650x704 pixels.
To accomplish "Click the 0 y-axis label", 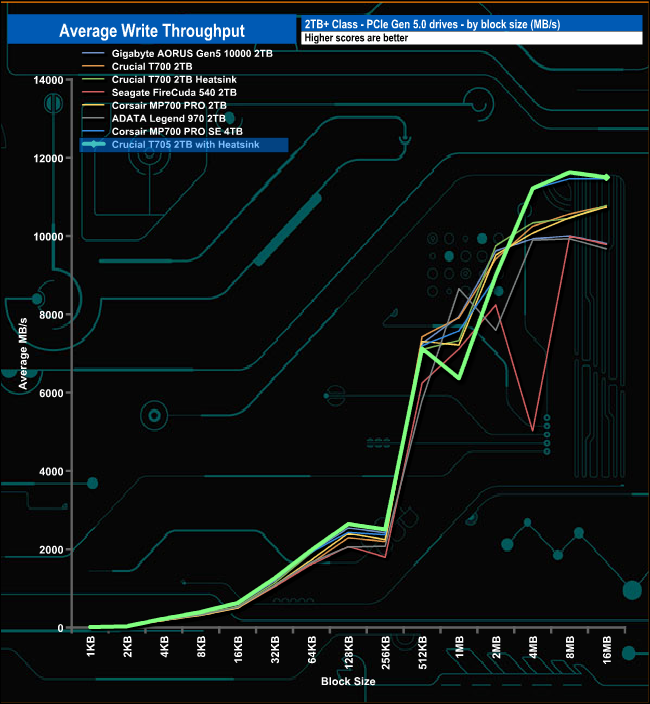I will pos(61,628).
